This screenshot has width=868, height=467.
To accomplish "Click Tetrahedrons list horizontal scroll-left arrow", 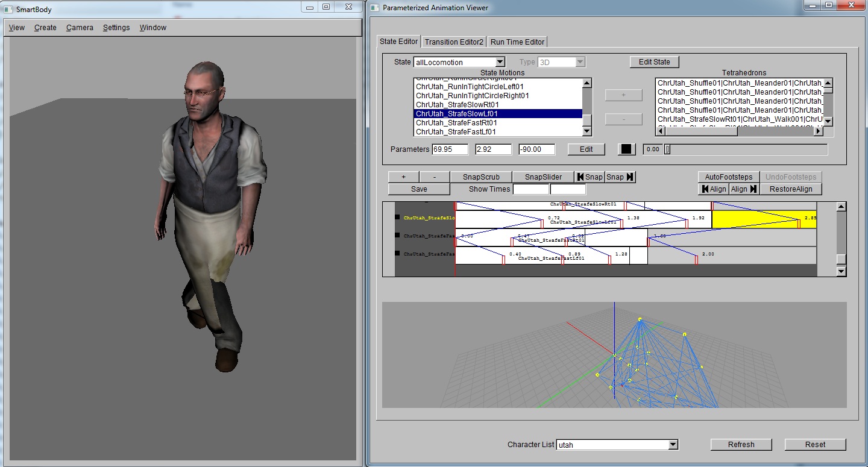I will [660, 131].
